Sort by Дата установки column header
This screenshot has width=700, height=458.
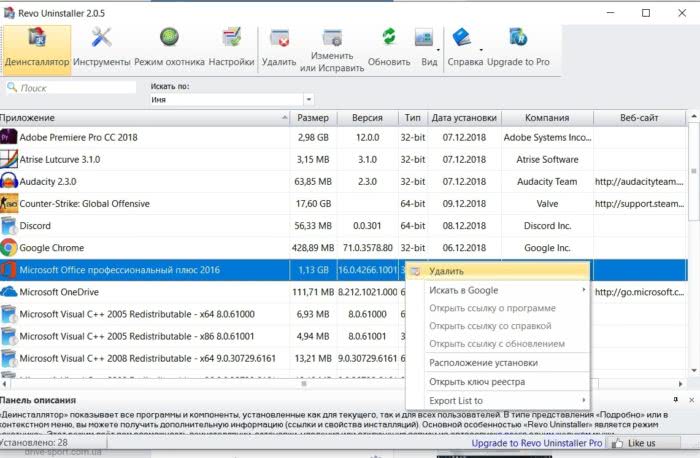tap(464, 118)
